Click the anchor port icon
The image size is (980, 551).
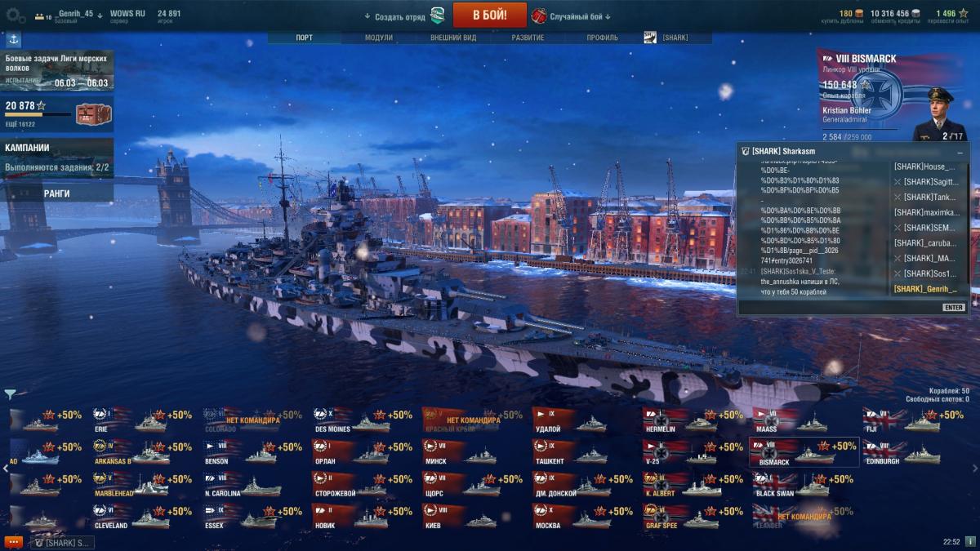click(x=14, y=38)
